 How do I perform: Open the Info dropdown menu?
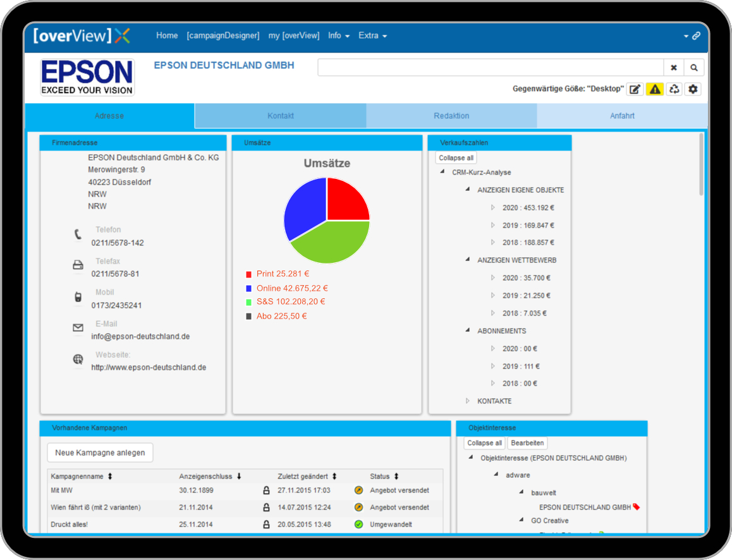tap(338, 35)
